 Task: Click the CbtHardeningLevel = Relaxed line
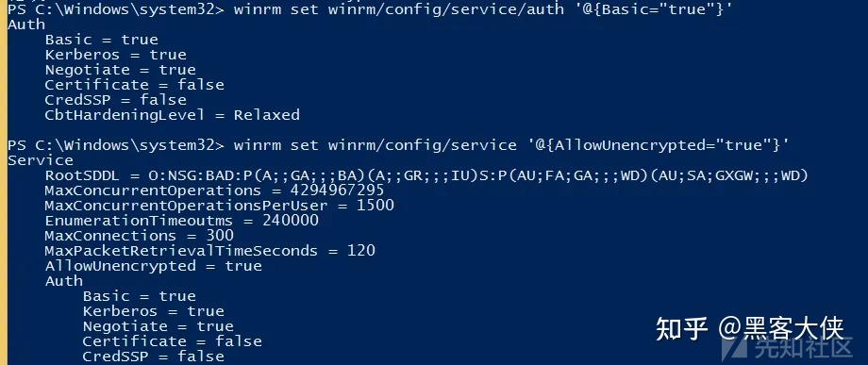[x=172, y=115]
